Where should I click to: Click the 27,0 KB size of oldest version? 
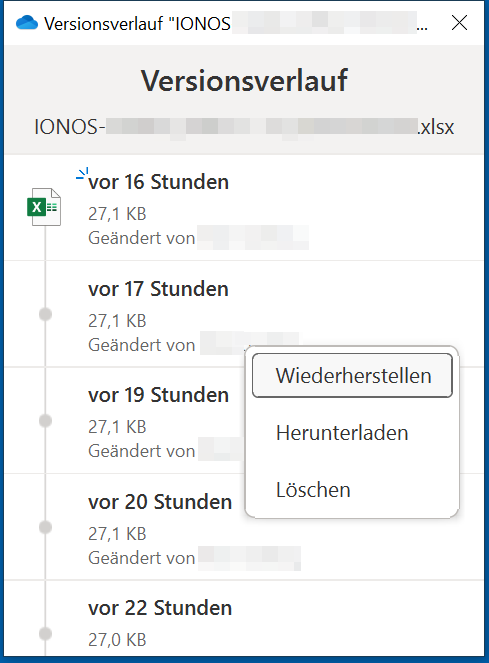tap(117, 640)
